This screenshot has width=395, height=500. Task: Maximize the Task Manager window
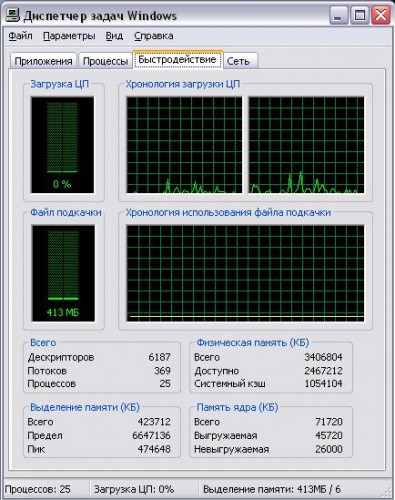click(x=360, y=15)
